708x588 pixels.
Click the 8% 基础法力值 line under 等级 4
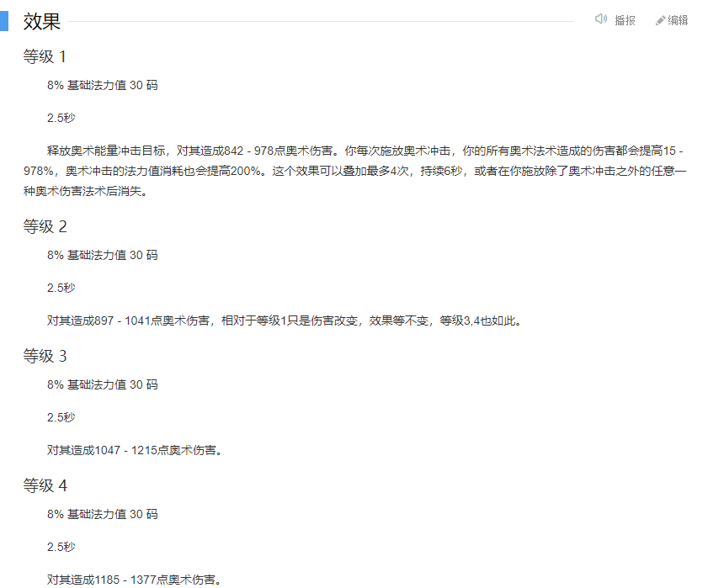click(103, 514)
